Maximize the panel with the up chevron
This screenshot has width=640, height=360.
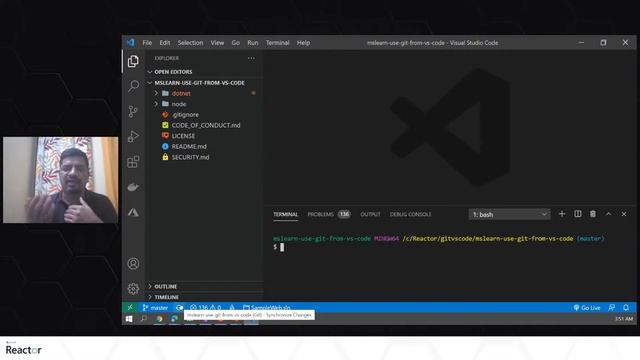608,214
